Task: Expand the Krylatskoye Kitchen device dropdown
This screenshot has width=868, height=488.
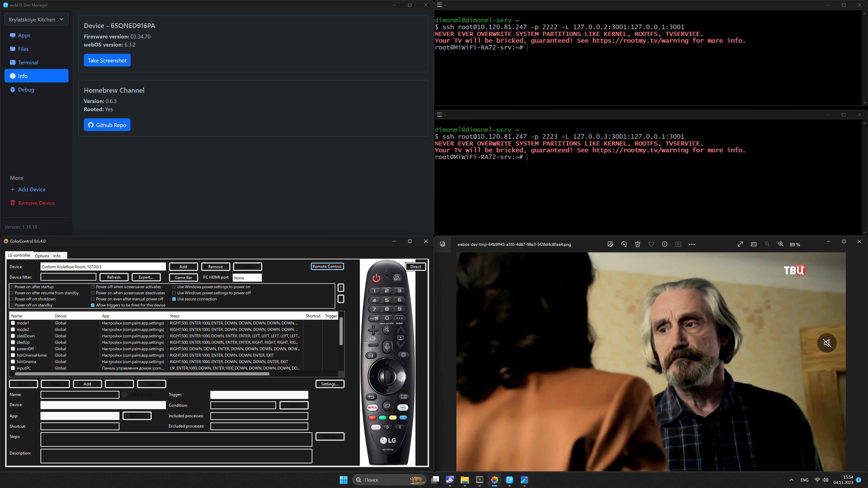Action: (36, 19)
